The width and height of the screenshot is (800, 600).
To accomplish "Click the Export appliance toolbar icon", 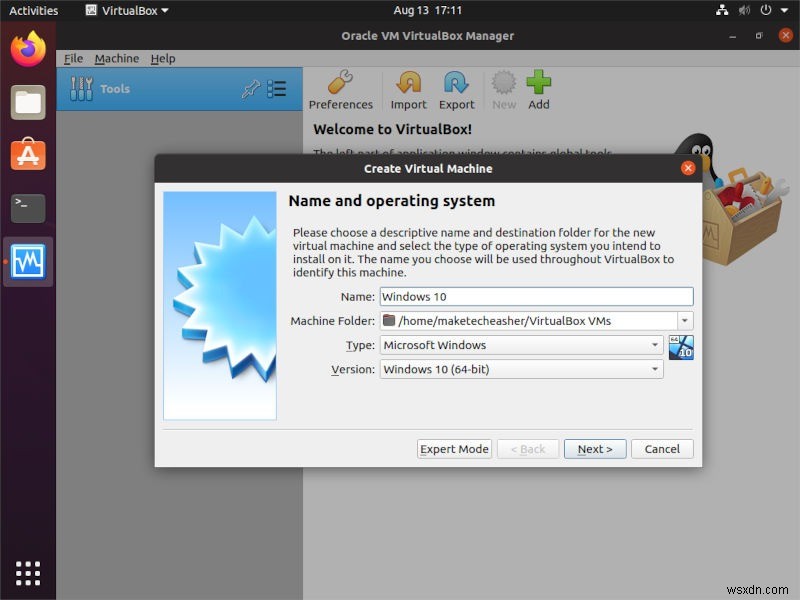I will click(x=456, y=89).
